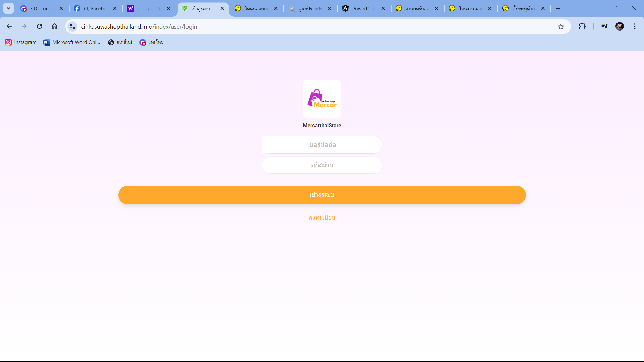This screenshot has height=362, width=644.
Task: Close the Discord tab
Action: coord(61,8)
